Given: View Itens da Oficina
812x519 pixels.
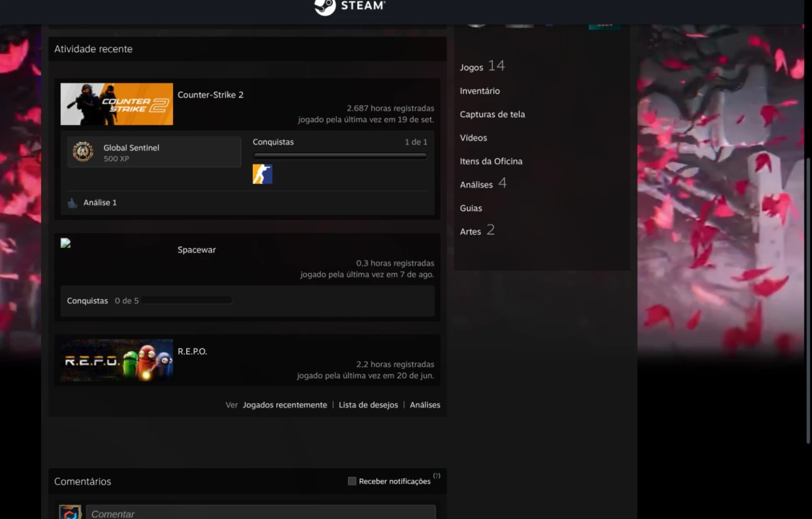Looking at the screenshot, I should coord(491,161).
